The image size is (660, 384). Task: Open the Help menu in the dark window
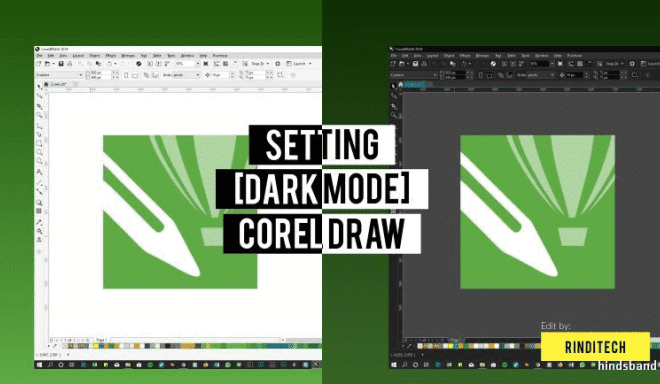point(558,56)
